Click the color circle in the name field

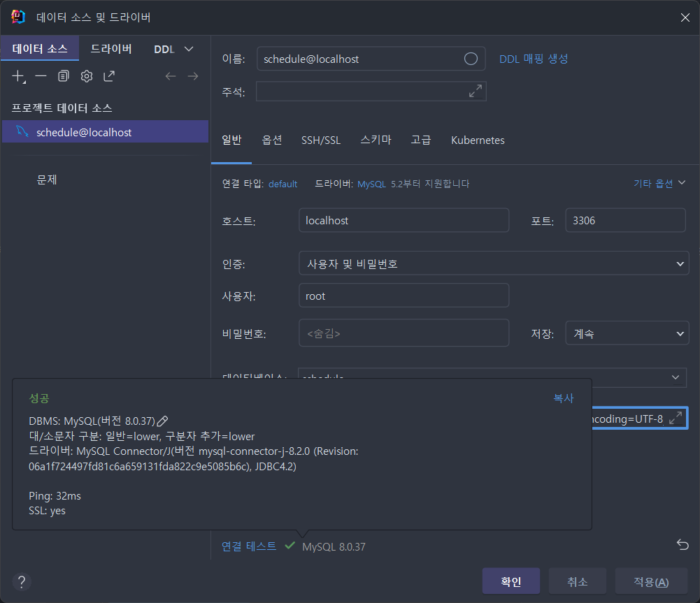pyautogui.click(x=471, y=59)
